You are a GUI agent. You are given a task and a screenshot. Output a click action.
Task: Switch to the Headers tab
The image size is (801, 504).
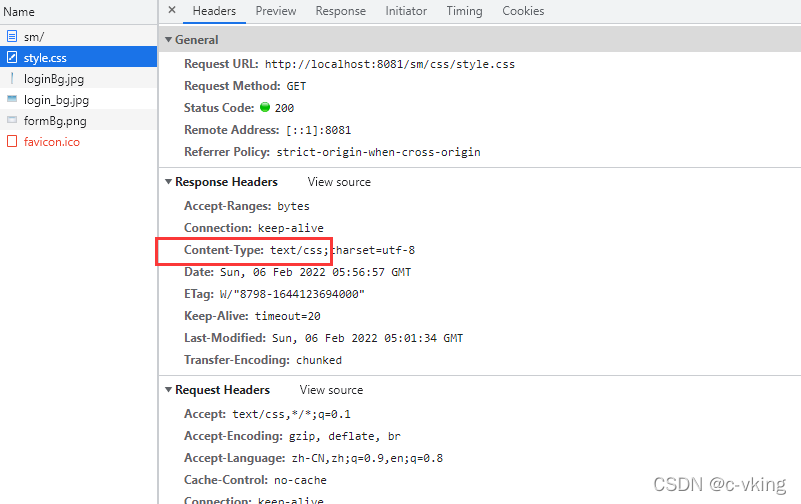coord(214,11)
